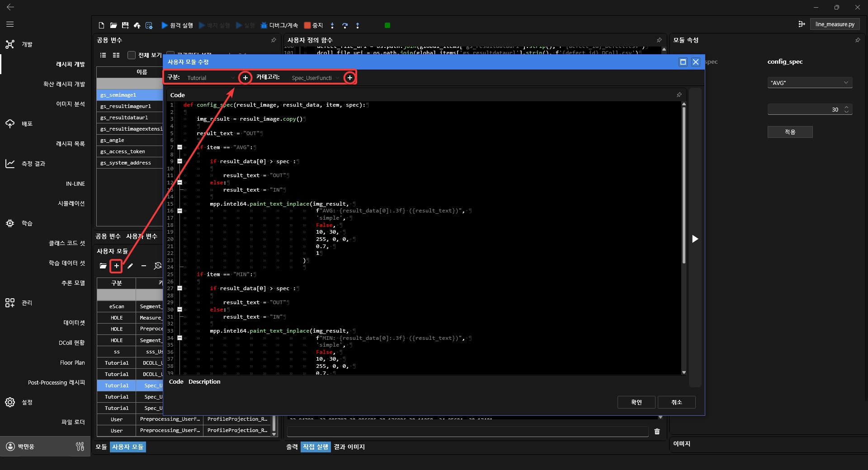
Task: Collapse the code fold at line 27
Action: tap(179, 288)
